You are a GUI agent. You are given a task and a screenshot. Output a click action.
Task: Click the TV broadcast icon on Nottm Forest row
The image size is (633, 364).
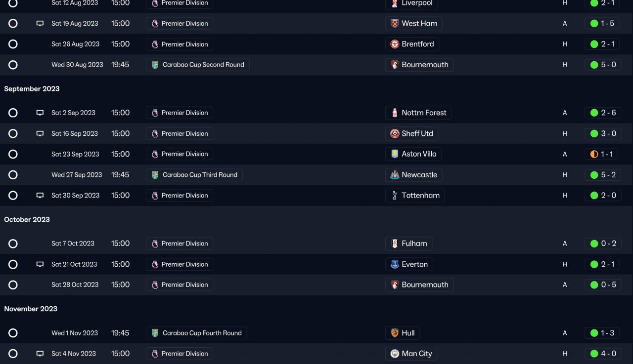click(40, 113)
